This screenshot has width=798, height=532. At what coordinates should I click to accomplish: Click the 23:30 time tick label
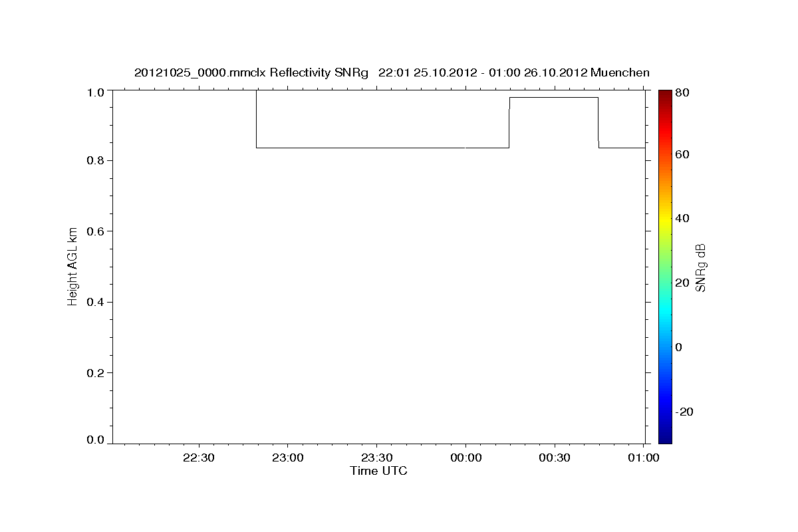coord(376,458)
